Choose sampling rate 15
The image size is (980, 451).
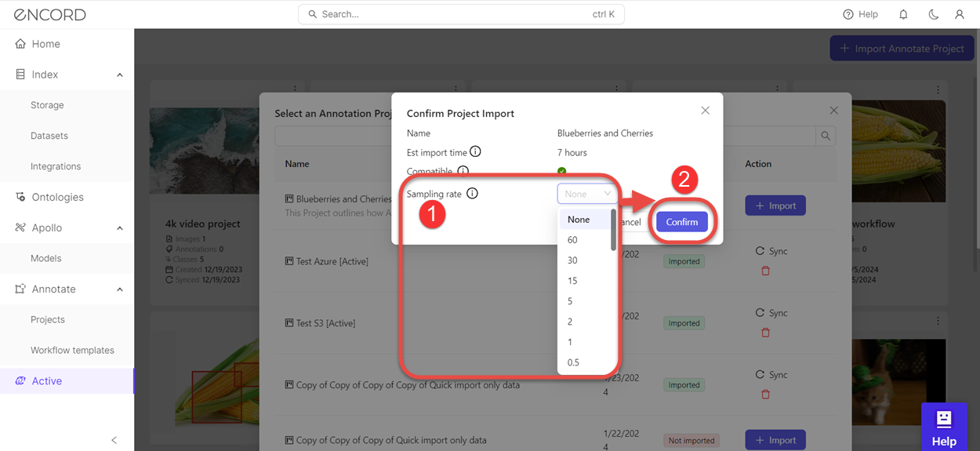[x=584, y=281]
